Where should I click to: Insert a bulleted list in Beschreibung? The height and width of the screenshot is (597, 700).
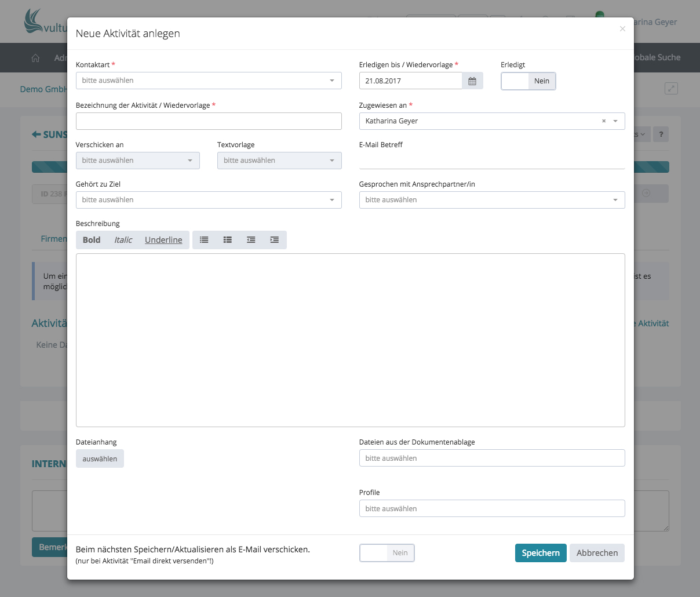204,240
